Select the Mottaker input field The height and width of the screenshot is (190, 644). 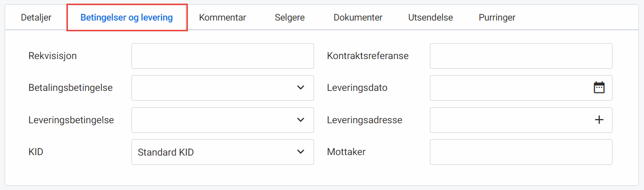[521, 151]
